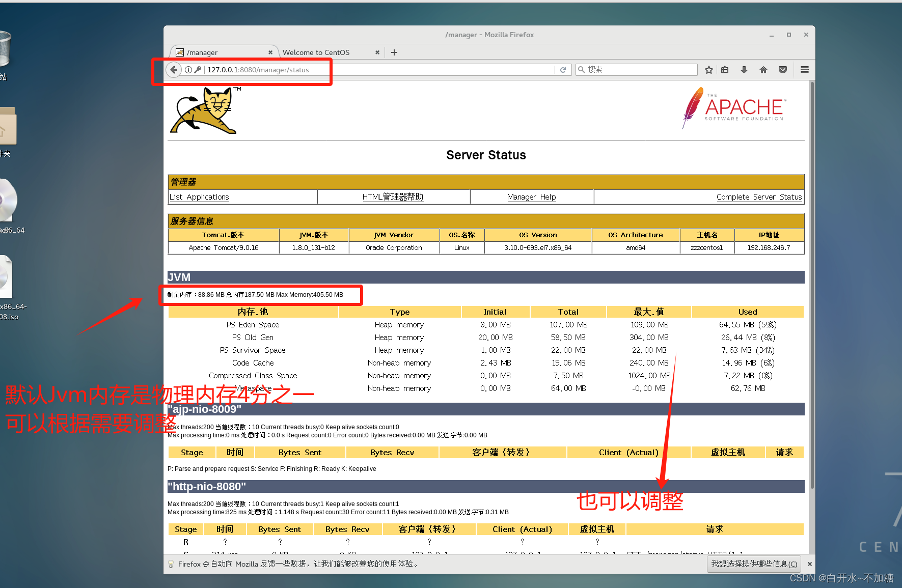The height and width of the screenshot is (588, 902).
Task: Click the JVM version 1.8.0_131-b12 cell
Action: coord(314,248)
